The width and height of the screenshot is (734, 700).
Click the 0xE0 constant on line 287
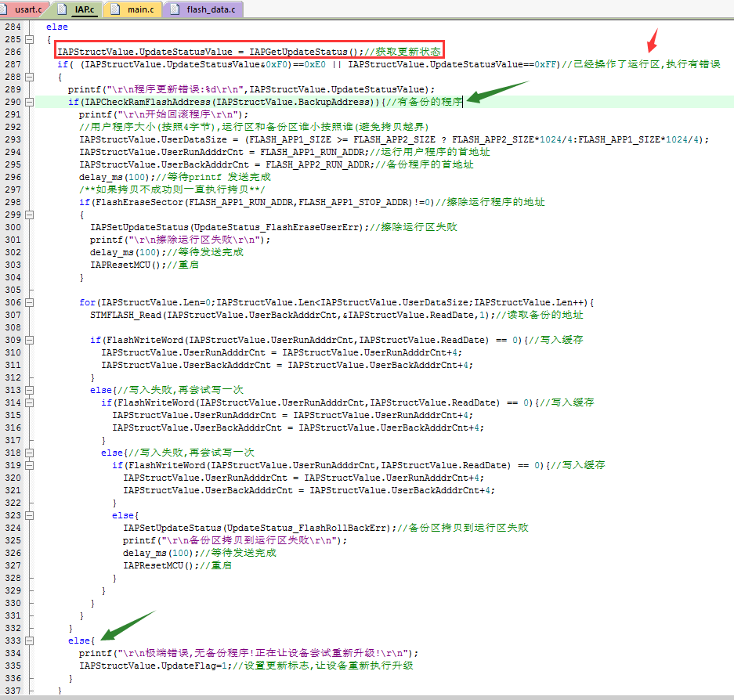pos(315,64)
